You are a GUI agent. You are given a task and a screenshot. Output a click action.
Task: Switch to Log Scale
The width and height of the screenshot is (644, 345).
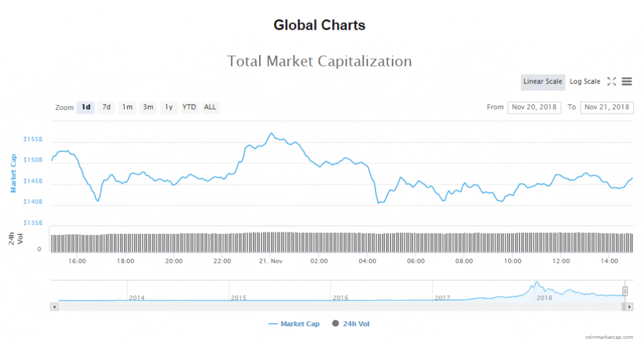click(x=585, y=82)
